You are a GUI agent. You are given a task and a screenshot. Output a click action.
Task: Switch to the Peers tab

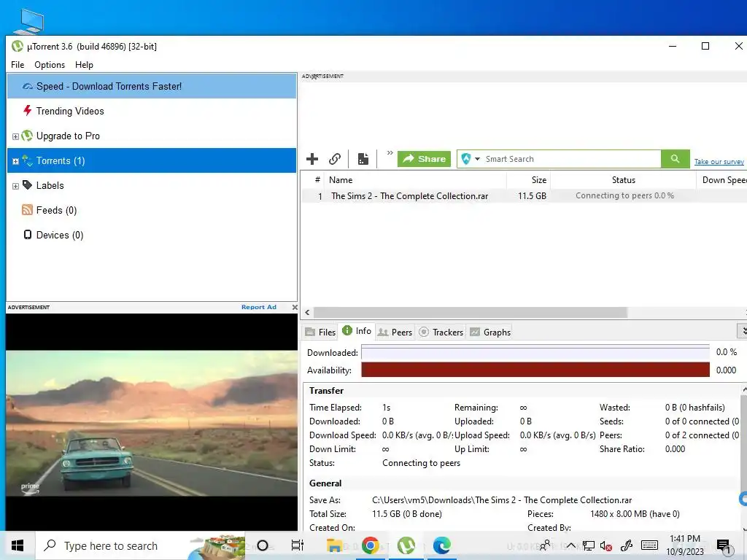pos(395,332)
